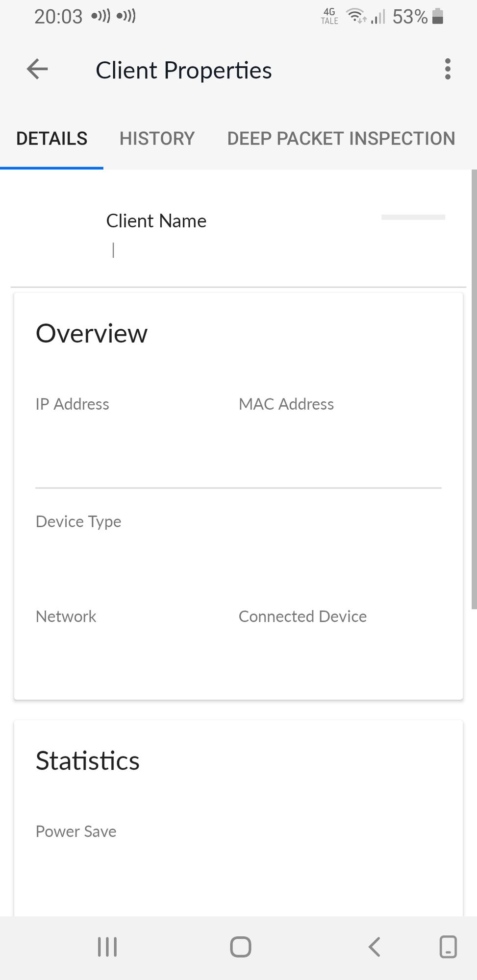The width and height of the screenshot is (477, 980).
Task: Tap the navigation bar back chevron
Action: tap(374, 947)
